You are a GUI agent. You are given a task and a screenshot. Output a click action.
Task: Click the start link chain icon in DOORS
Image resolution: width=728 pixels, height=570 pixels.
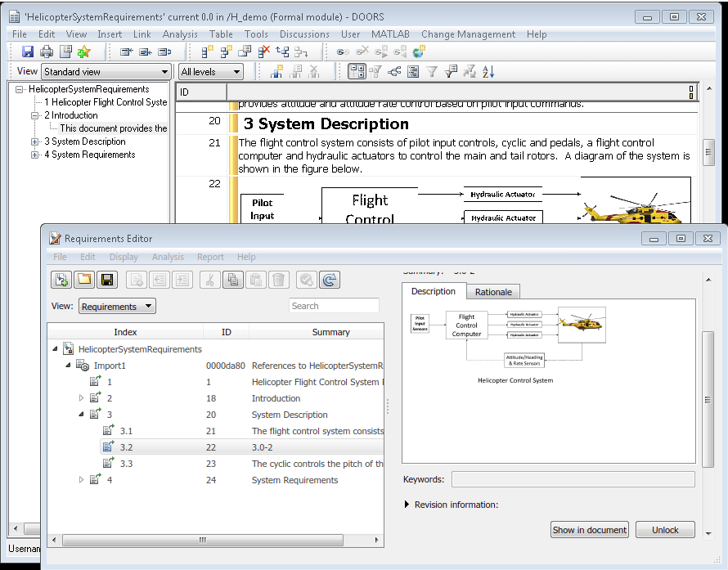(343, 52)
